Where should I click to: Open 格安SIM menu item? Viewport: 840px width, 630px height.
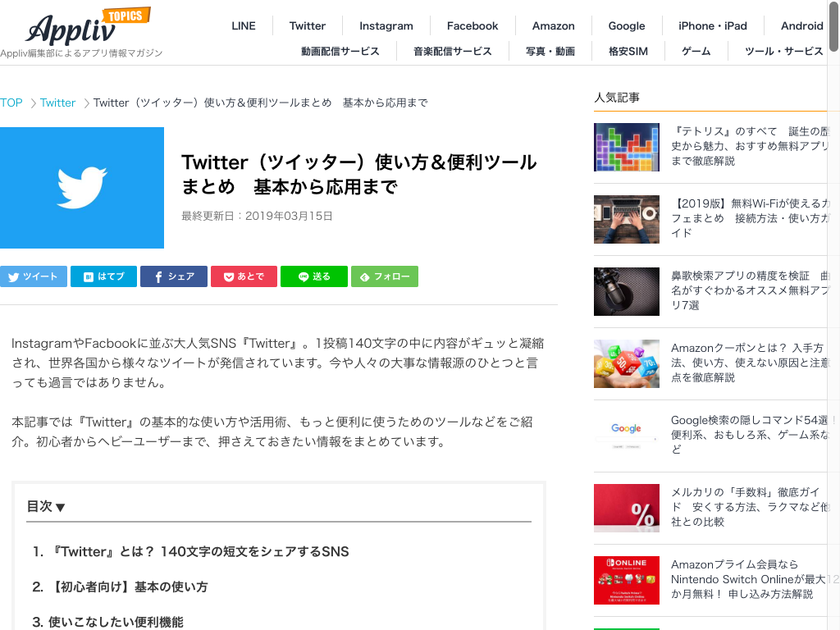tap(628, 52)
